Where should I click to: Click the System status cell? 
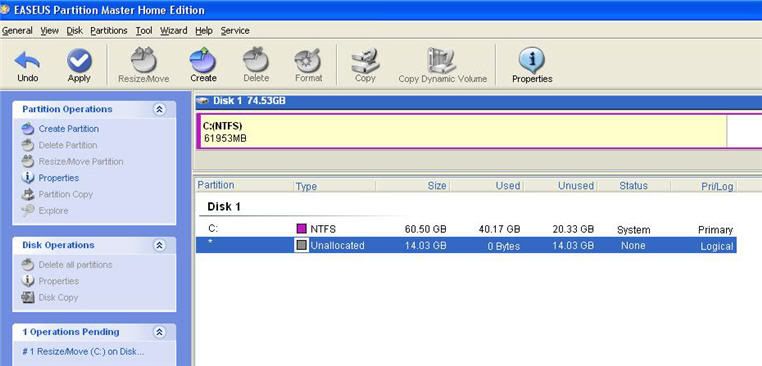(x=633, y=230)
